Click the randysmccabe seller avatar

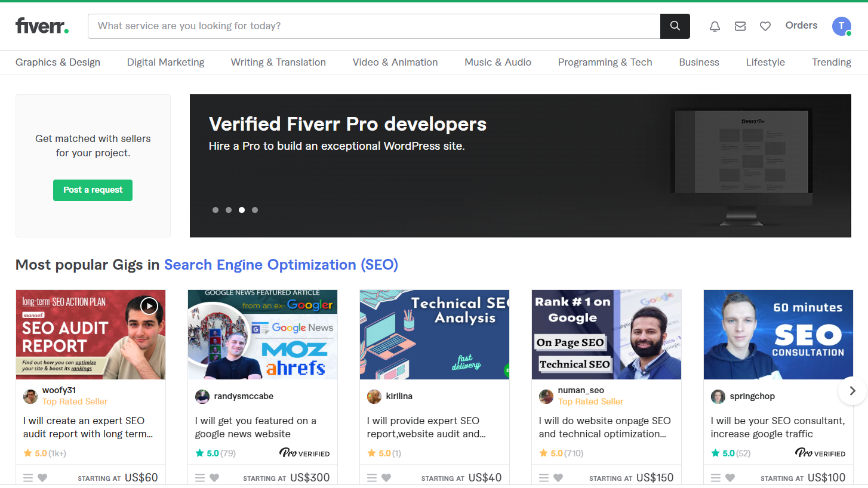click(202, 397)
